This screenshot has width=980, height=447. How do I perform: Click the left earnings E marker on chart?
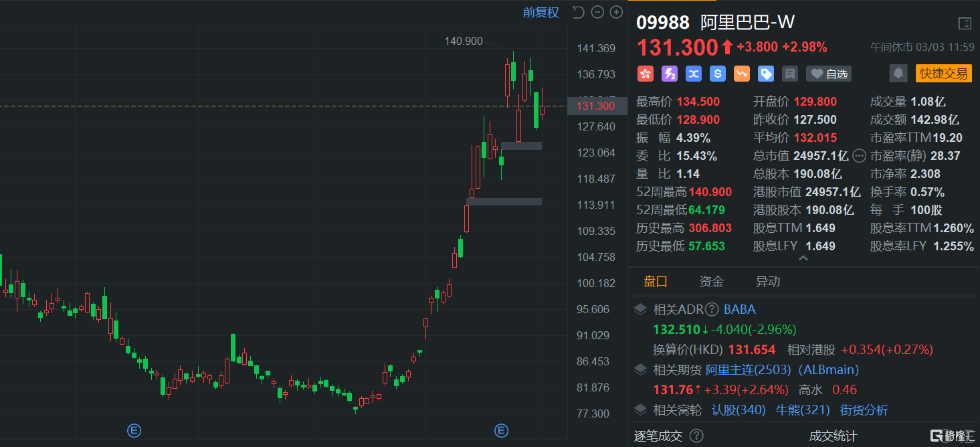134,430
